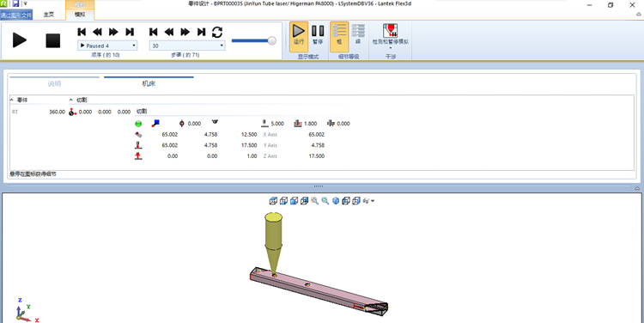
Task: Select the isometric solid cube view icon
Action: [336, 201]
